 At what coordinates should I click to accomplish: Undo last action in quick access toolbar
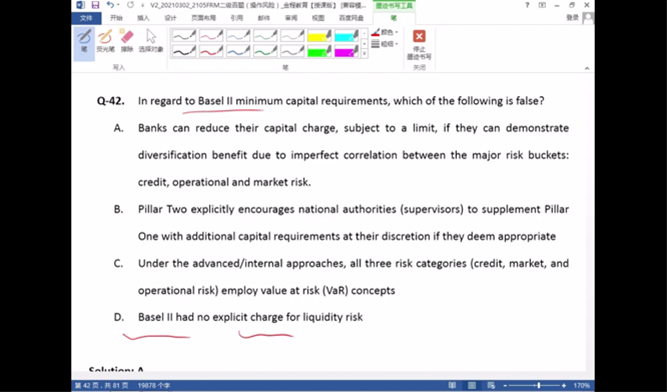click(x=111, y=5)
